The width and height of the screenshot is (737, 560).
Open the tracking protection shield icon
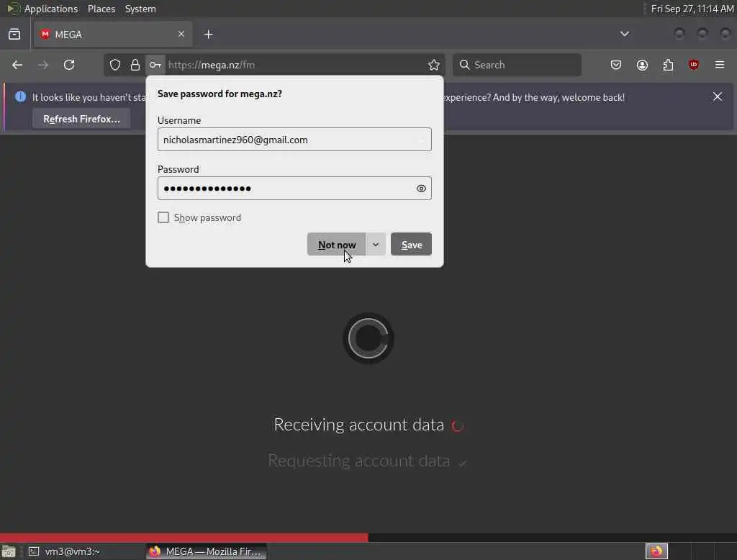pos(115,65)
